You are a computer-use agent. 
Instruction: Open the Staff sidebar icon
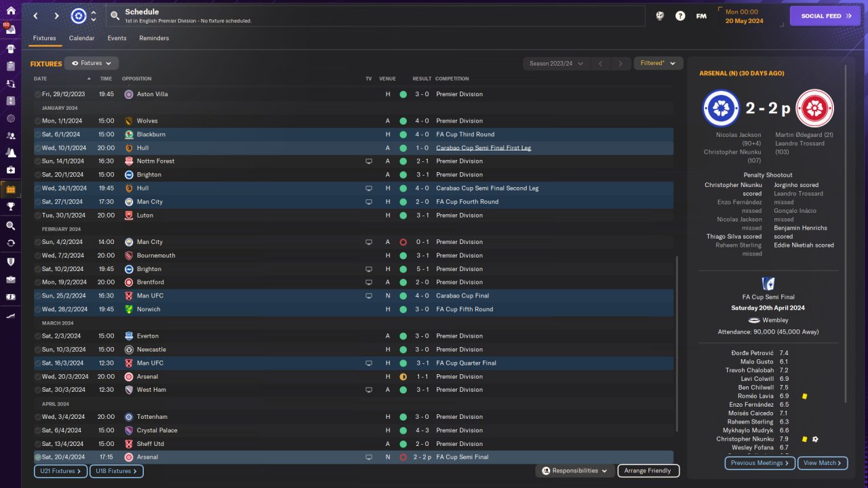pyautogui.click(x=10, y=136)
